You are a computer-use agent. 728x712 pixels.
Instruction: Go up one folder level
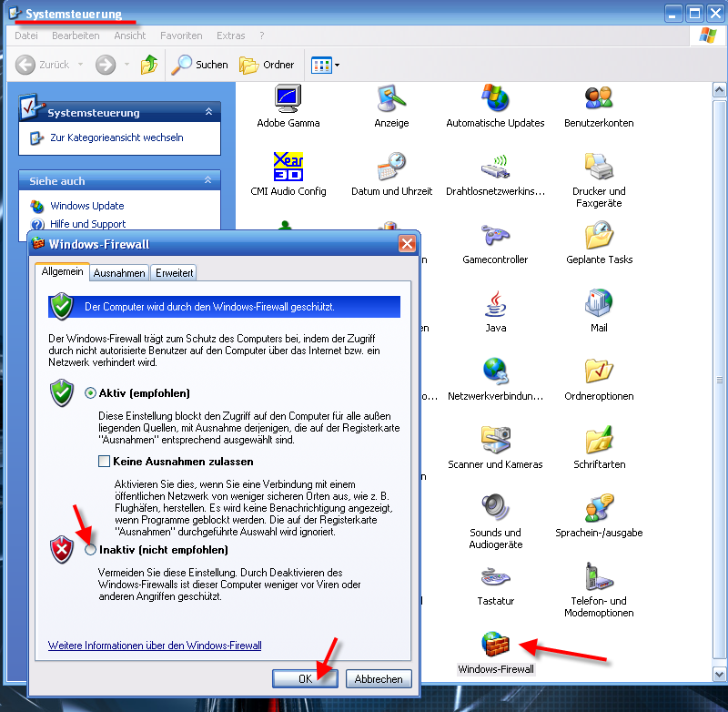coord(149,65)
